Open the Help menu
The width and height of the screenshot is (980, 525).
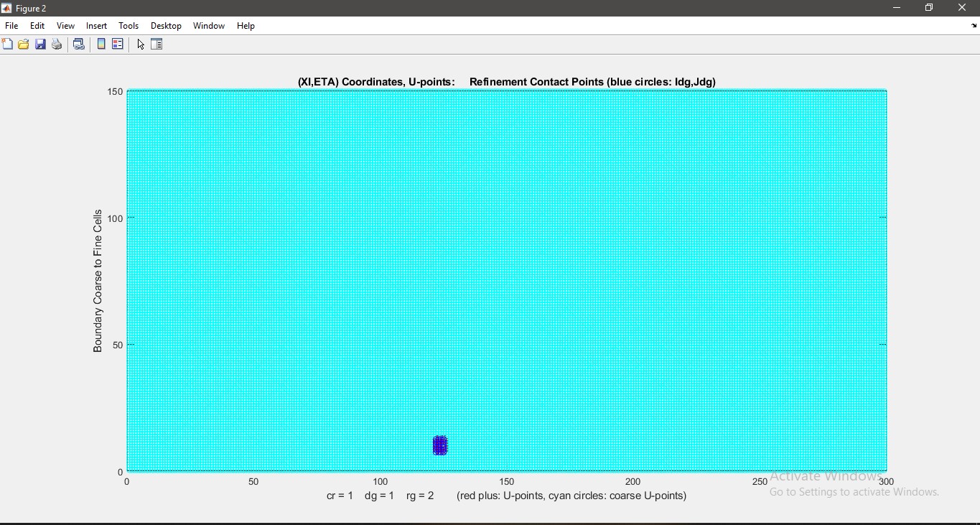coord(246,26)
